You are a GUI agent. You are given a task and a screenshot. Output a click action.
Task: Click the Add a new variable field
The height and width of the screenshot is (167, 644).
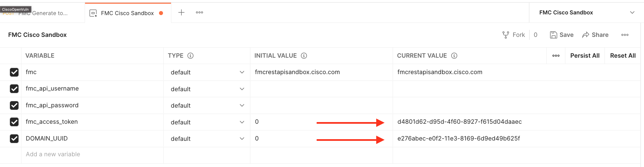(53, 154)
